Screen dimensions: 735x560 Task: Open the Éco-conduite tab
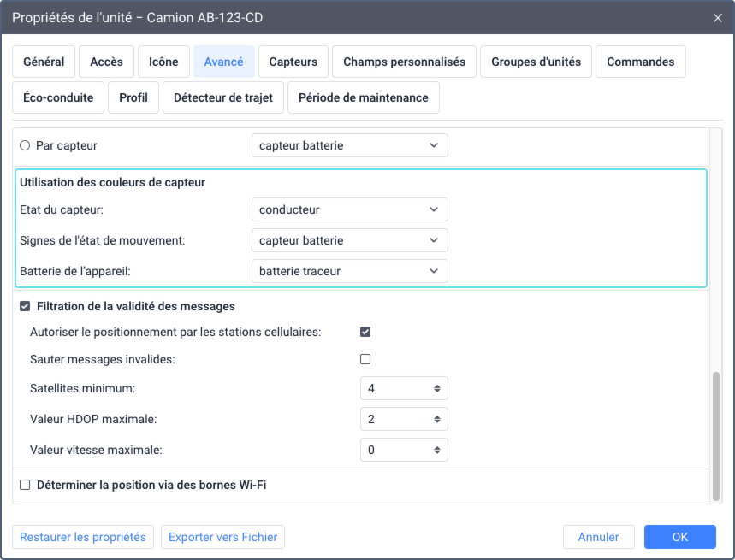coord(58,97)
